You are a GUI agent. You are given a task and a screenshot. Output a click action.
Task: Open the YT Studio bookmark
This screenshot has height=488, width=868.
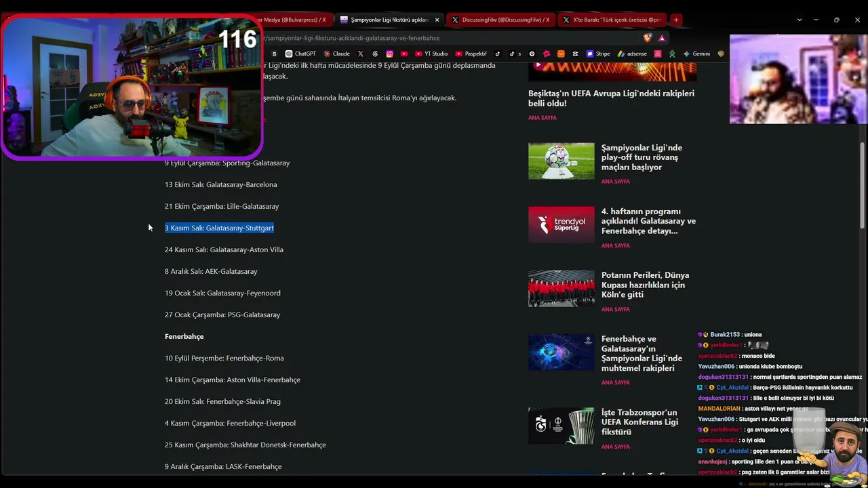431,54
